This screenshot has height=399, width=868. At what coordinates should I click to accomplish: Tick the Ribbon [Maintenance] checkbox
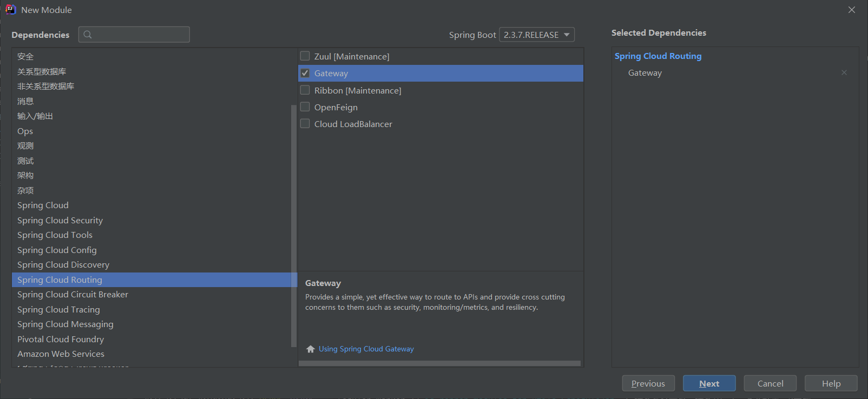305,90
